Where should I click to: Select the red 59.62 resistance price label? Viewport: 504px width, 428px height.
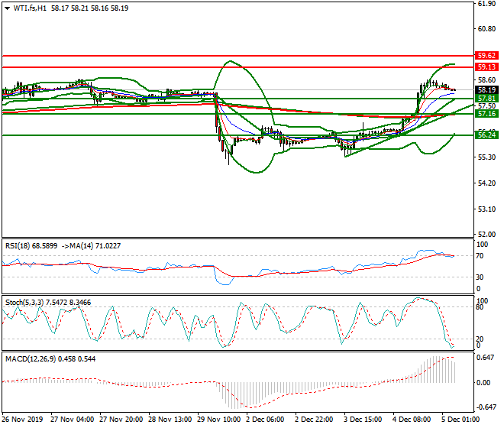click(486, 55)
